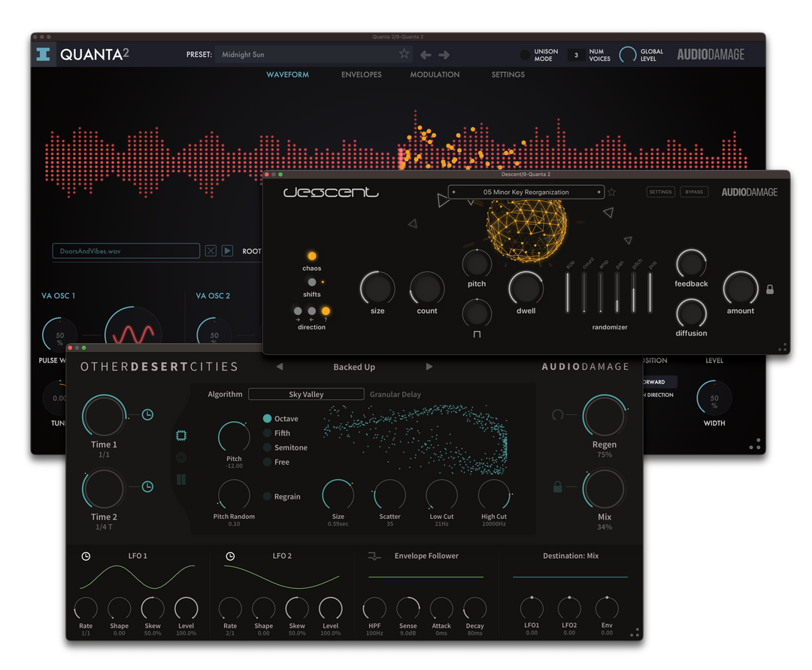Switch to the Waveform tab
This screenshot has width=812, height=670.
tap(287, 74)
